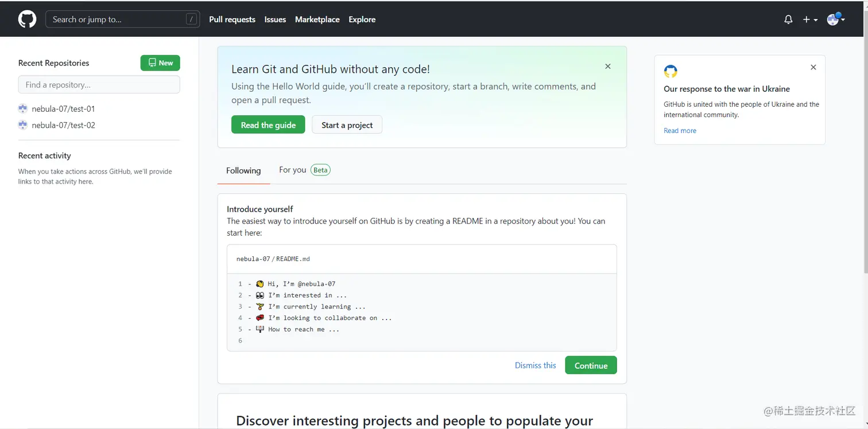Create a new repository with New button
This screenshot has height=429, width=868.
pyautogui.click(x=160, y=63)
